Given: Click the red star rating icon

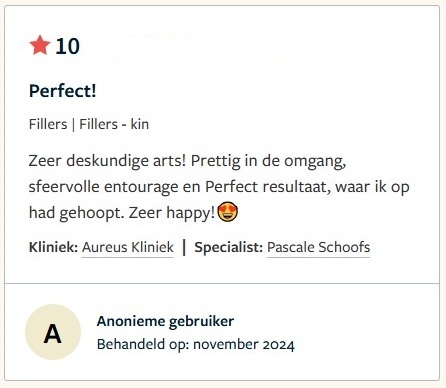Looking at the screenshot, I should tap(40, 45).
